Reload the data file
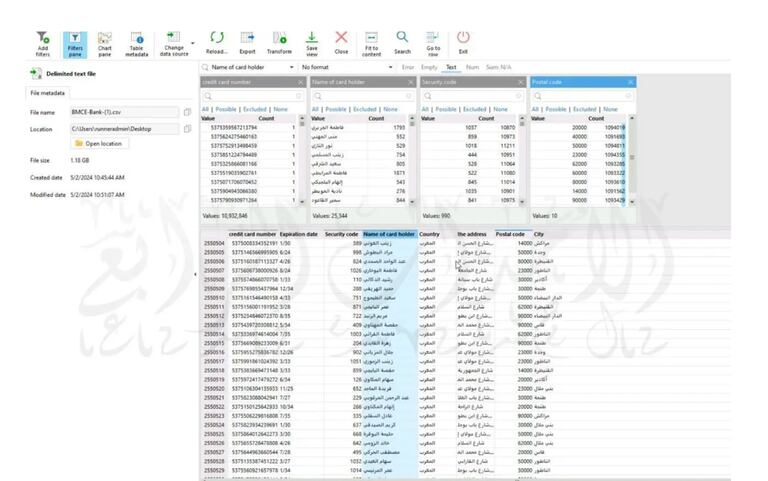This screenshot has width=768, height=481. (x=216, y=41)
